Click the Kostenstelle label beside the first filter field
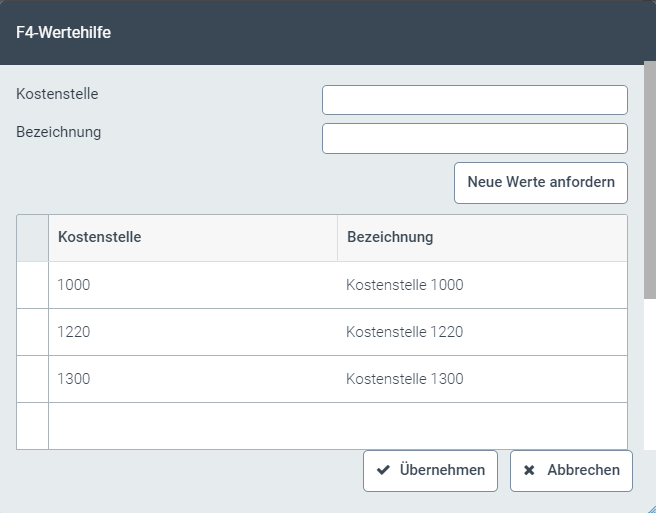The image size is (656, 513). 57,94
